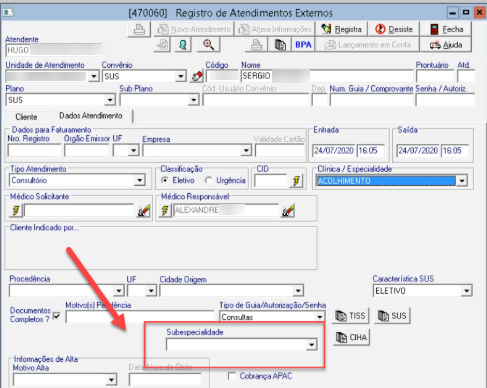Select the Urgência radio button
The width and height of the screenshot is (487, 388).
[208, 180]
